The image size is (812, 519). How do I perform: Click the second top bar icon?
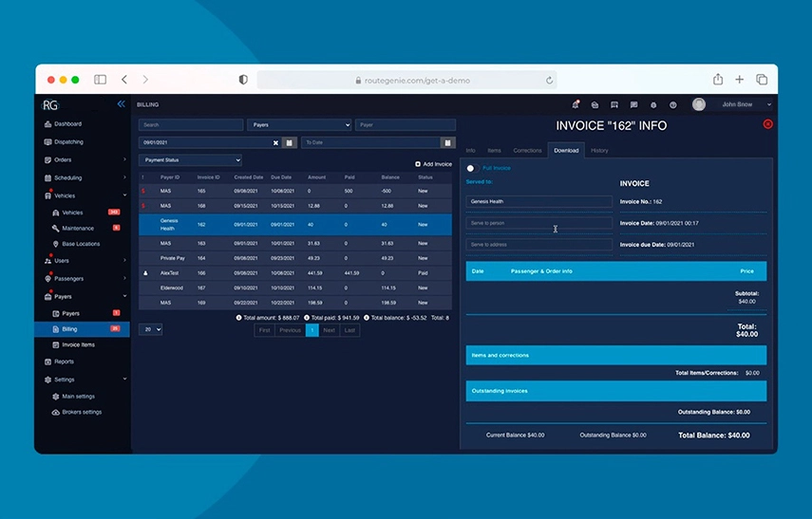coord(595,105)
